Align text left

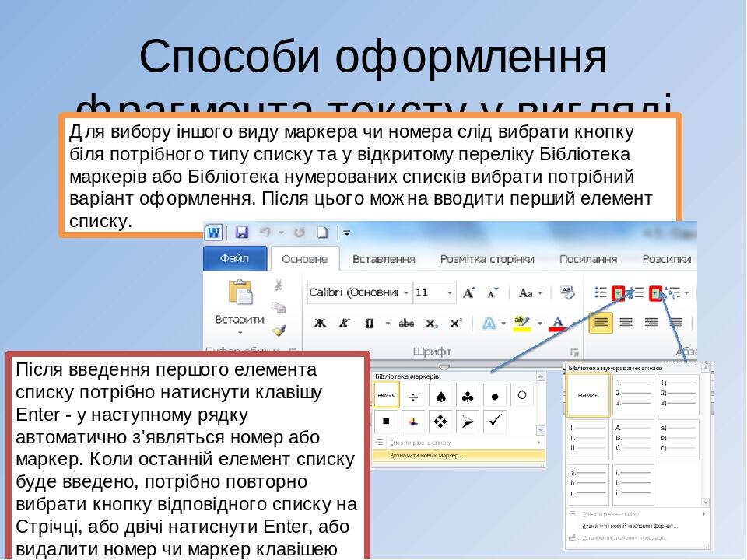601,323
